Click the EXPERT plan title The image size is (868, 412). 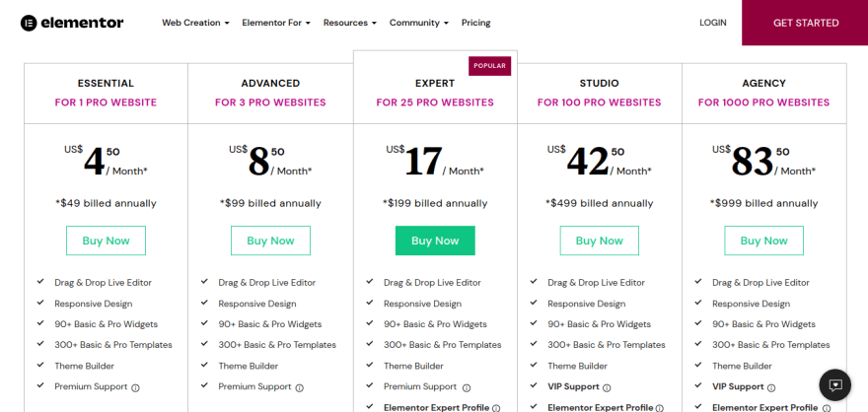435,84
